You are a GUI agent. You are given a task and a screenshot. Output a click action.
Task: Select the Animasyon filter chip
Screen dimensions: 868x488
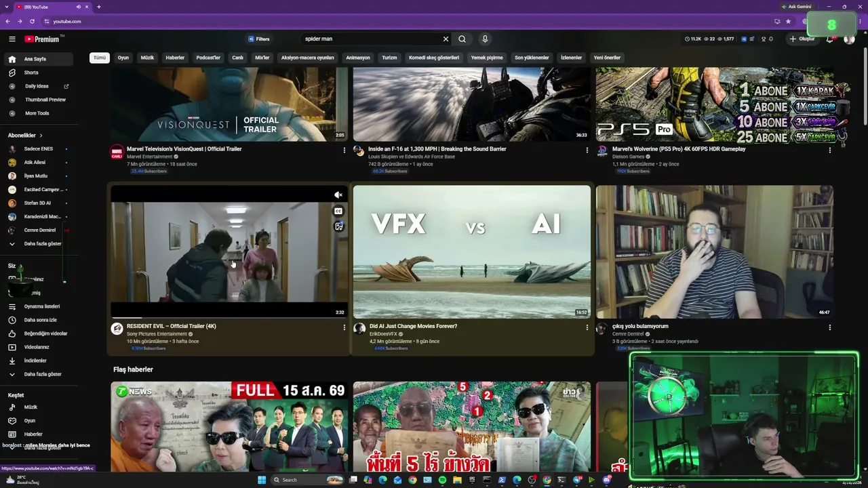(358, 58)
